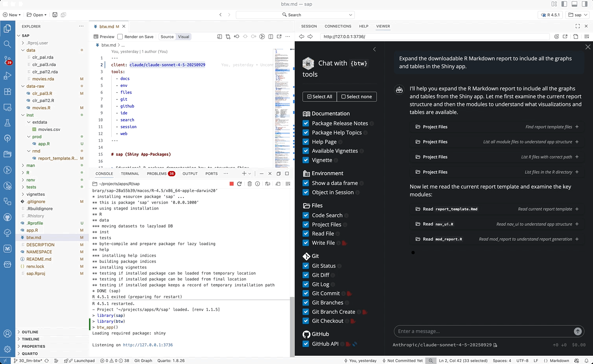Show console information icon
The height and width of the screenshot is (364, 593).
(x=258, y=184)
